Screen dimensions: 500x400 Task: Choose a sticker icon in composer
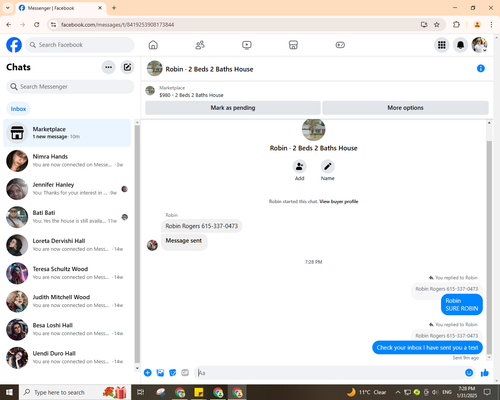pyautogui.click(x=173, y=373)
